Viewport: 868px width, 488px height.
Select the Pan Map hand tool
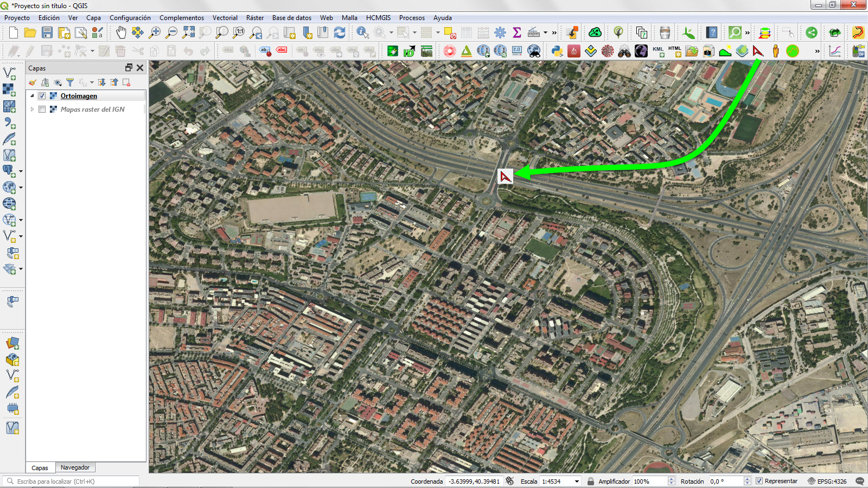pos(120,33)
